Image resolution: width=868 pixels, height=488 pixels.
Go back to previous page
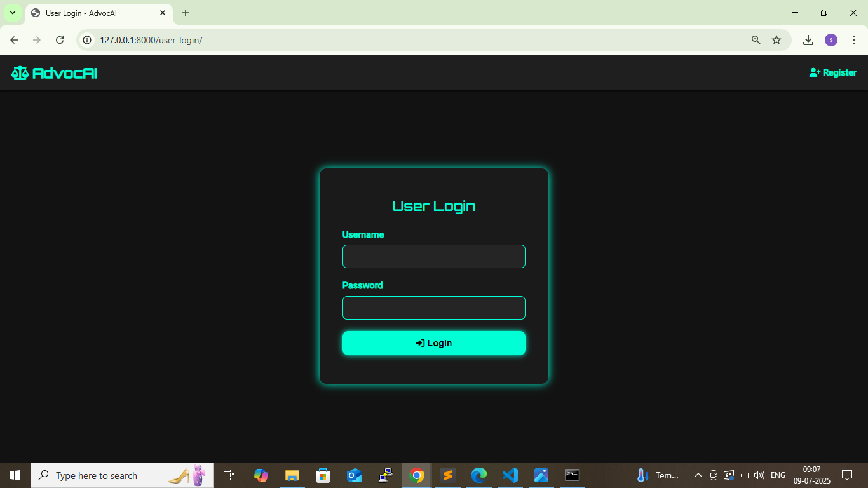coord(14,40)
